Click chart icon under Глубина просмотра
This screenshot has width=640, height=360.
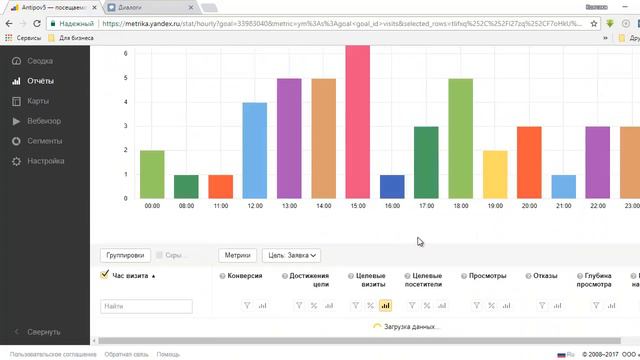pos(611,305)
